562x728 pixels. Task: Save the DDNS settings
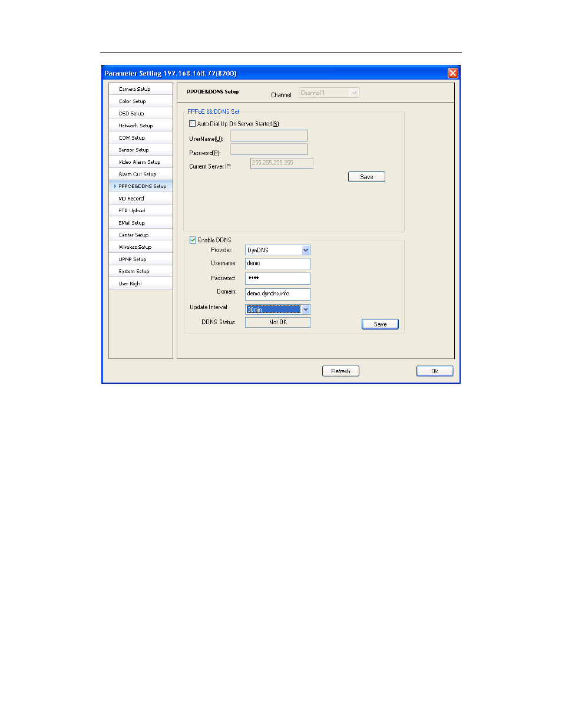click(x=380, y=324)
